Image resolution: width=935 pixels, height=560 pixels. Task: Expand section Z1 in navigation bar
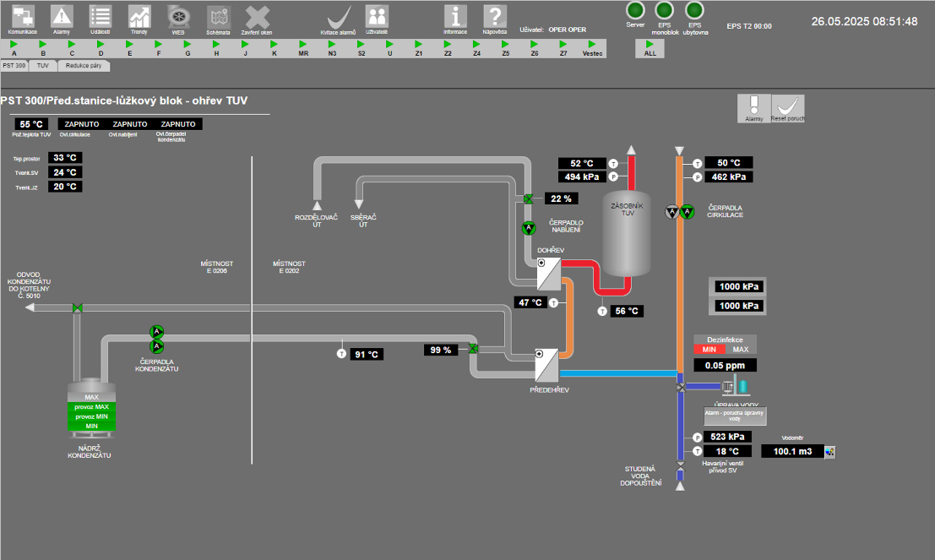pyautogui.click(x=418, y=48)
